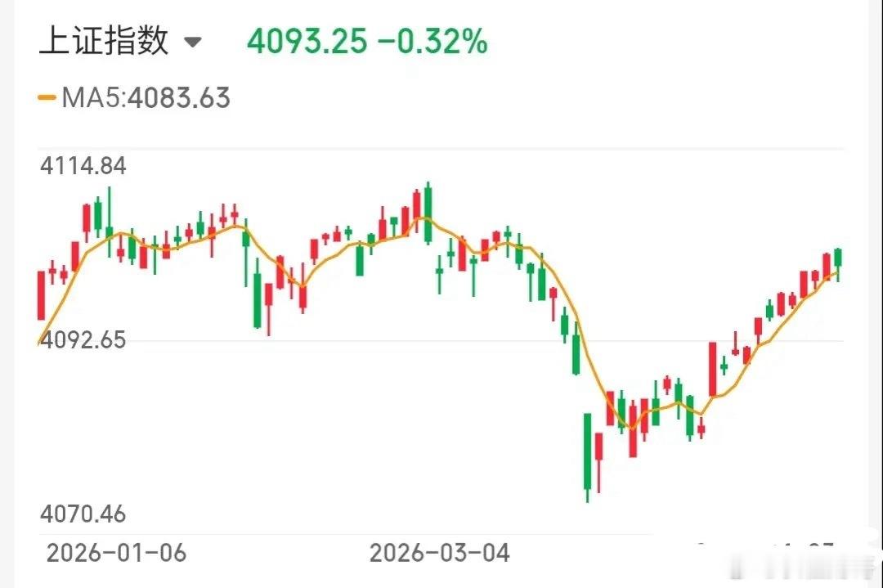
Task: Select the 上证指数 index name label
Action: (x=104, y=40)
